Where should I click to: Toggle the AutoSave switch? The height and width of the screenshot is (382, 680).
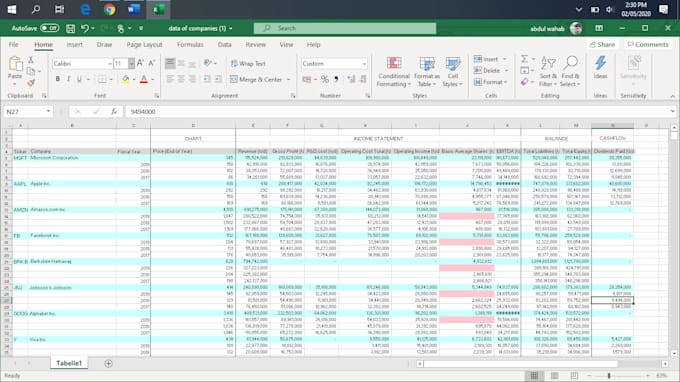[49, 28]
